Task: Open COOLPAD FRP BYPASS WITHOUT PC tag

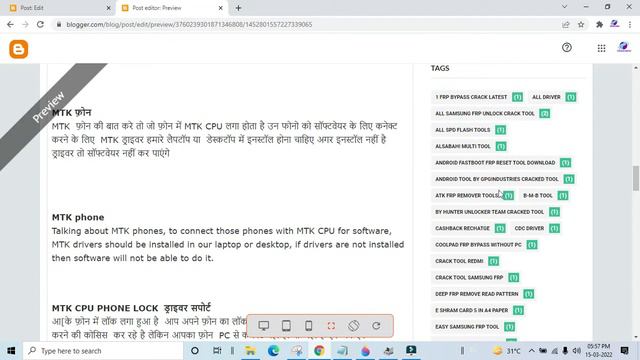Action: point(485,244)
